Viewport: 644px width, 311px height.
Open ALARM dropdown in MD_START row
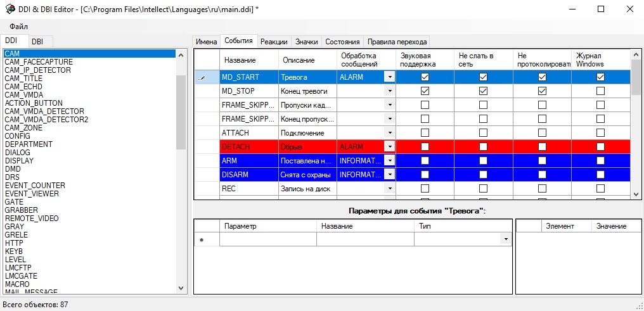click(390, 77)
